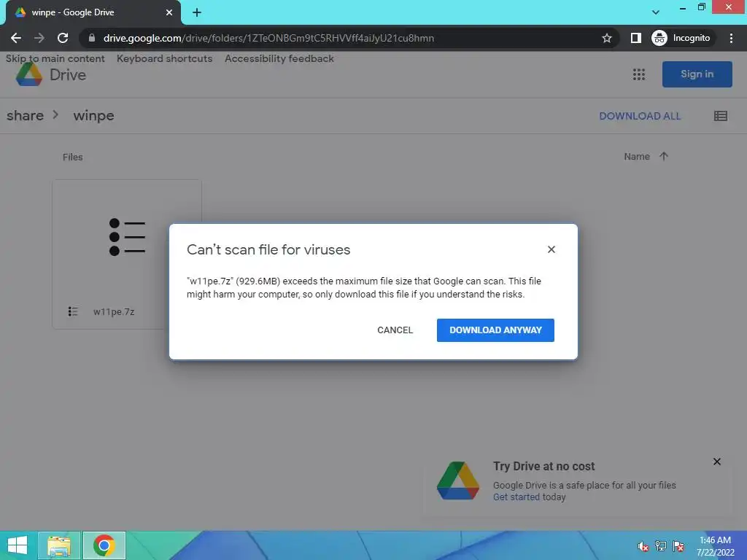Open the Google apps grid
747x560 pixels.
pos(638,74)
